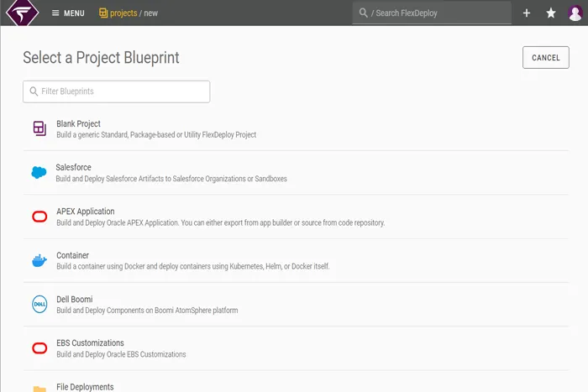The height and width of the screenshot is (392, 588).
Task: Choose the APEX Application blueprint title
Action: pos(86,212)
